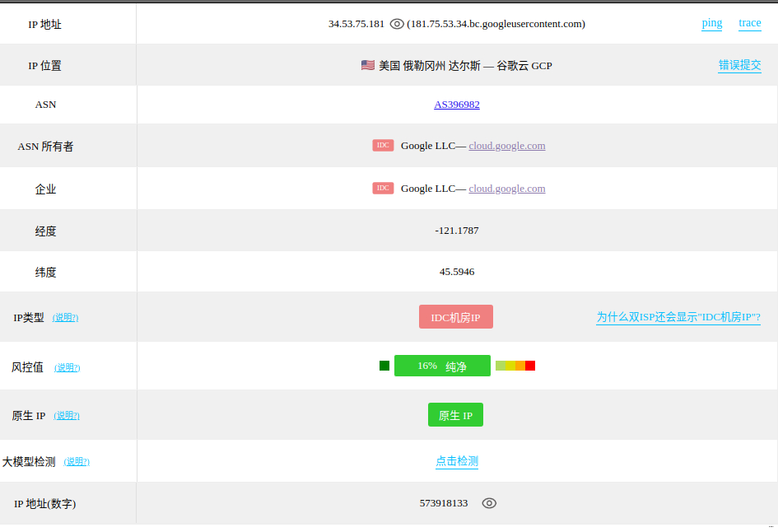The width and height of the screenshot is (778, 532).
Task: Click the green 原生 IP button
Action: click(455, 415)
